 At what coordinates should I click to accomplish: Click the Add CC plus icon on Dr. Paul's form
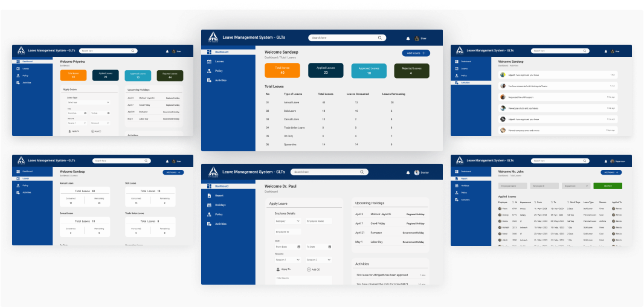click(x=309, y=269)
